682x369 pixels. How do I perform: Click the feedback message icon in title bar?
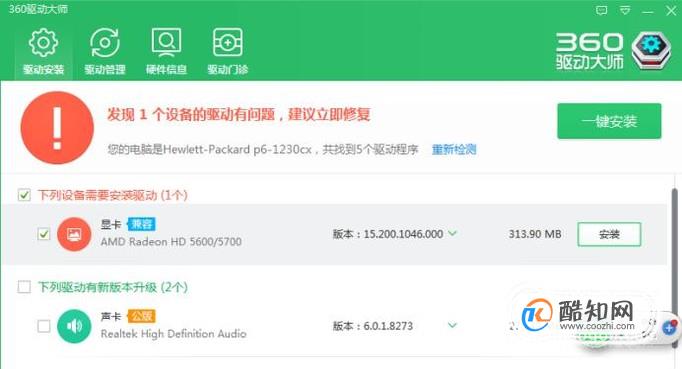[x=602, y=10]
